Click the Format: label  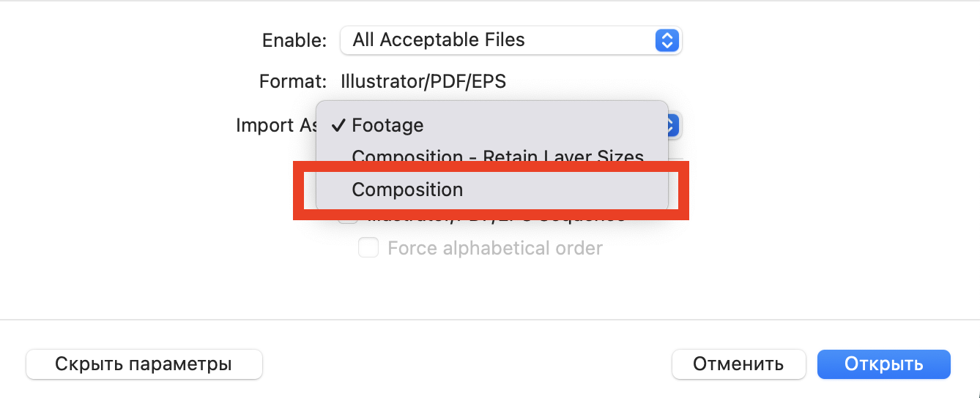click(292, 81)
